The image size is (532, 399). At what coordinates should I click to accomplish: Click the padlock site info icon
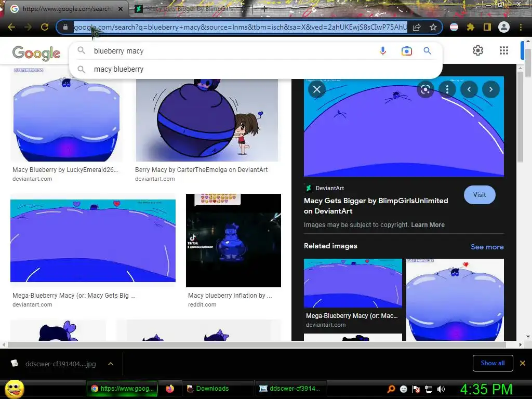pyautogui.click(x=65, y=27)
